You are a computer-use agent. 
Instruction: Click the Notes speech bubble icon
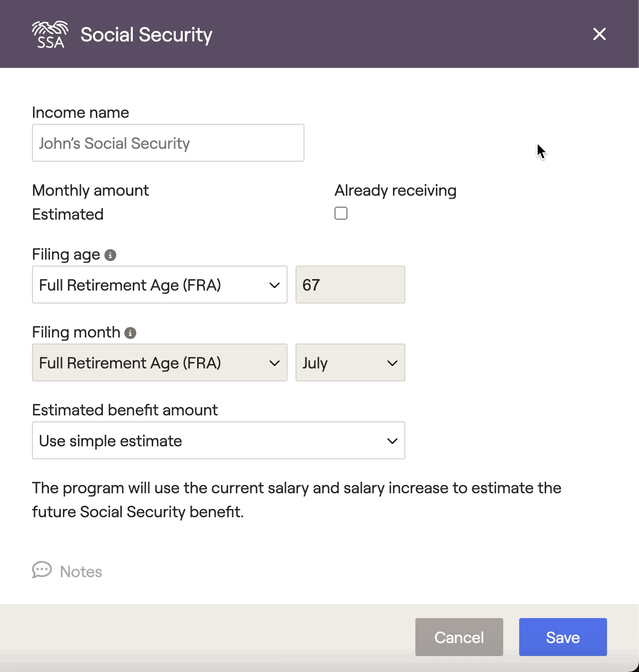42,570
